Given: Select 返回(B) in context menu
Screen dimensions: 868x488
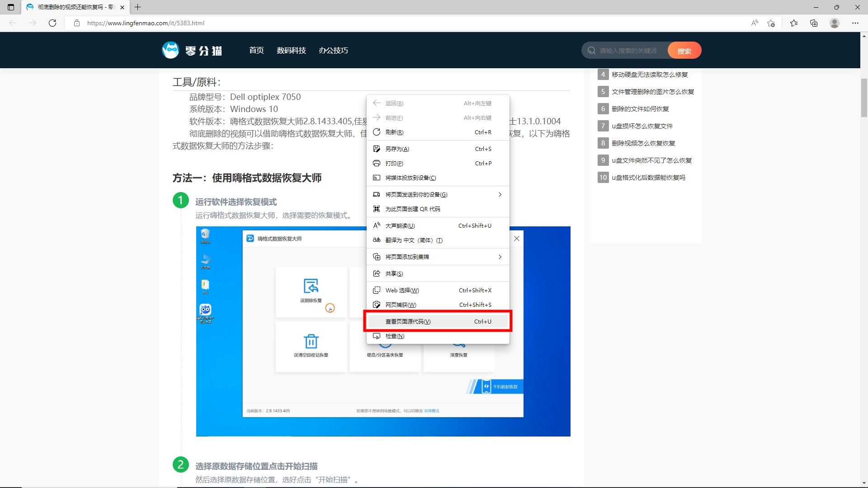Looking at the screenshot, I should tap(438, 103).
